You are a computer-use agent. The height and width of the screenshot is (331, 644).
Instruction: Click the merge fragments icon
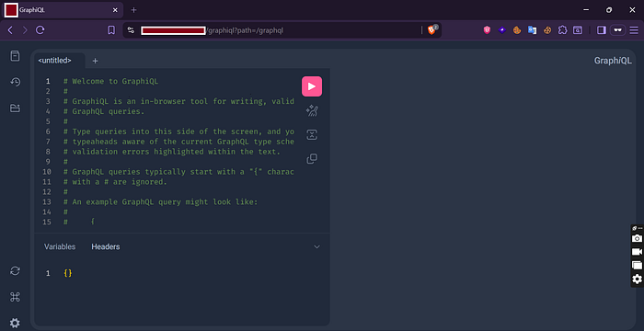(x=312, y=135)
